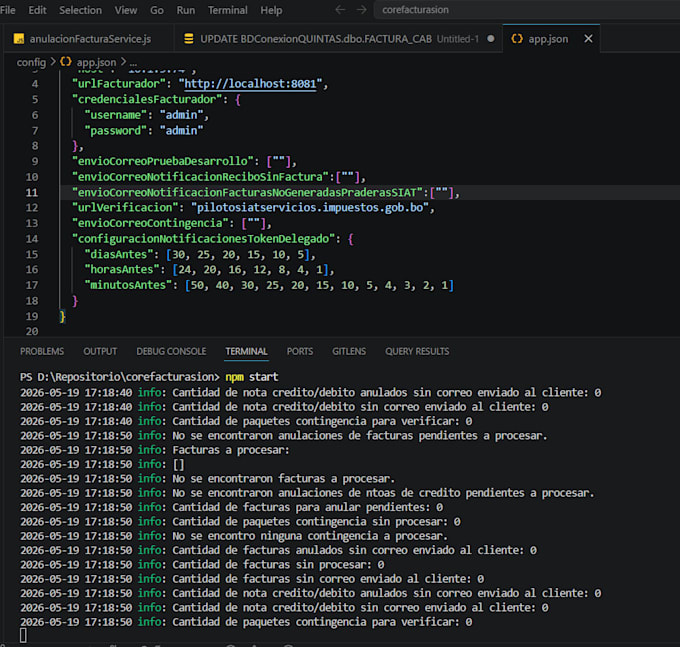Screen dimensions: 680x647
Task: Open the Edit menu
Action: point(37,10)
